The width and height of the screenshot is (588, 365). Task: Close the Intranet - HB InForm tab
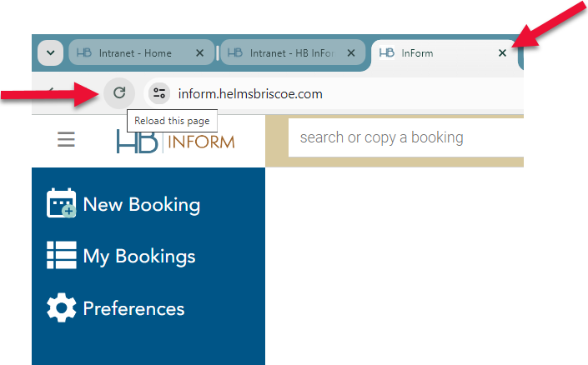(x=351, y=53)
